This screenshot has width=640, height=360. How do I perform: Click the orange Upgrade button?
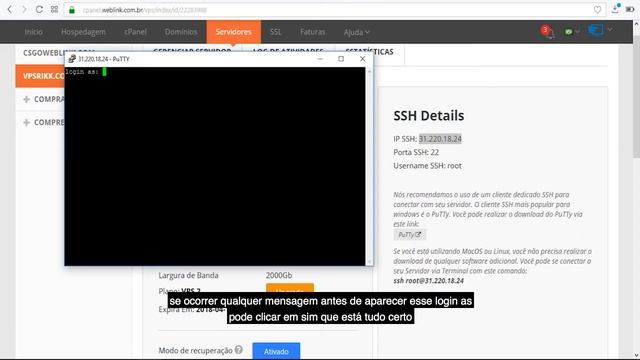(290, 288)
